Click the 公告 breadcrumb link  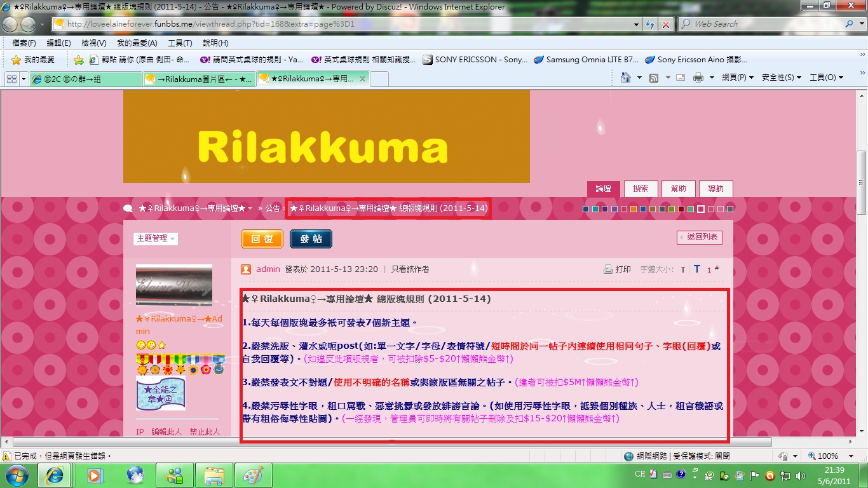pyautogui.click(x=273, y=208)
